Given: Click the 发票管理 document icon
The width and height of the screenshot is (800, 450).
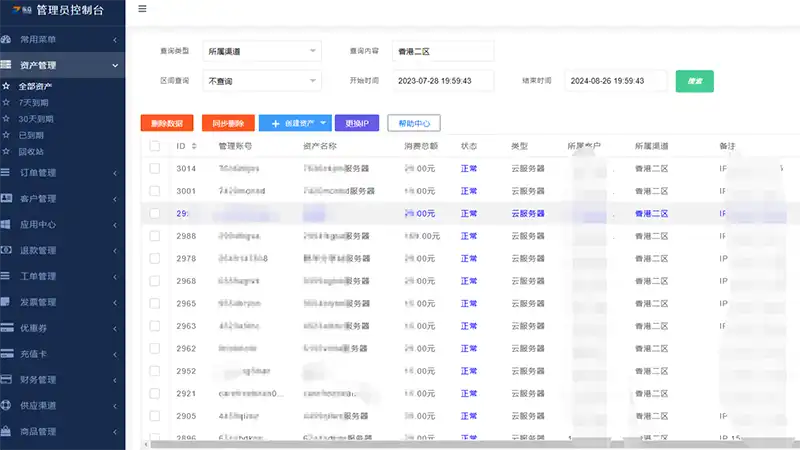Looking at the screenshot, I should tap(5, 302).
